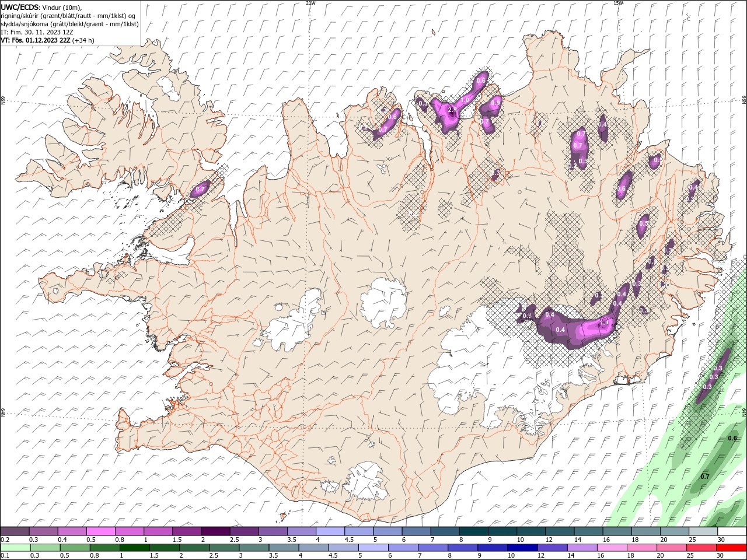This screenshot has height=560, width=747.
Task: Click the 'IT: Fim. 30. 11. 2023 12Z' line
Action: click(37, 32)
